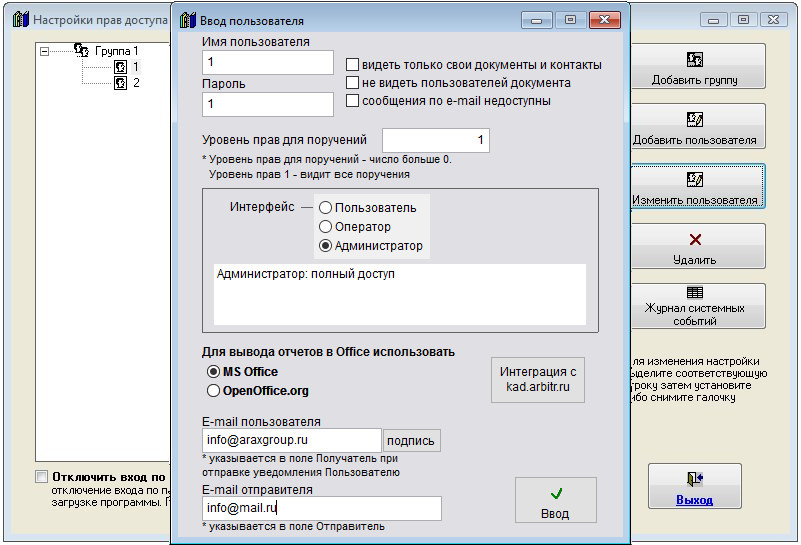
Task: Check 'видеть только свои документы и контакты'
Action: [x=352, y=65]
